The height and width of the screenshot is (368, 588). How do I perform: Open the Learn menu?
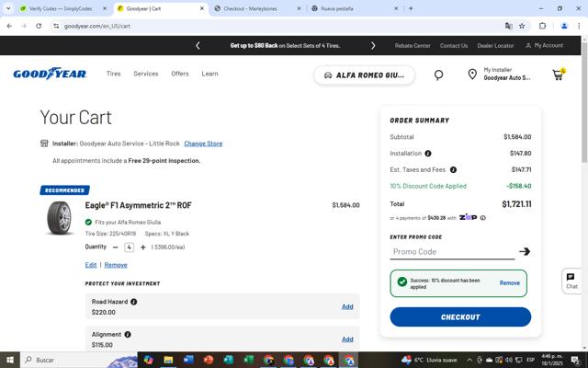click(209, 74)
